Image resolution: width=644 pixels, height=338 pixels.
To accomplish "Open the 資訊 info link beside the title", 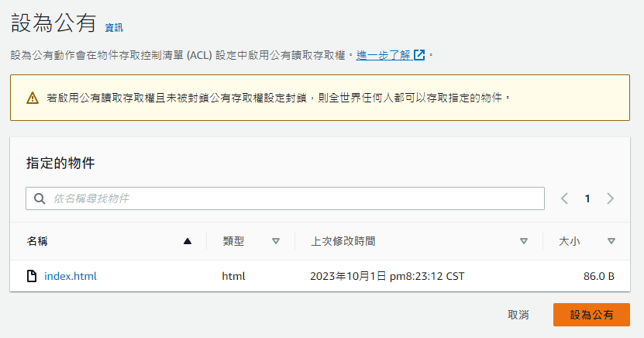I will coord(114,27).
